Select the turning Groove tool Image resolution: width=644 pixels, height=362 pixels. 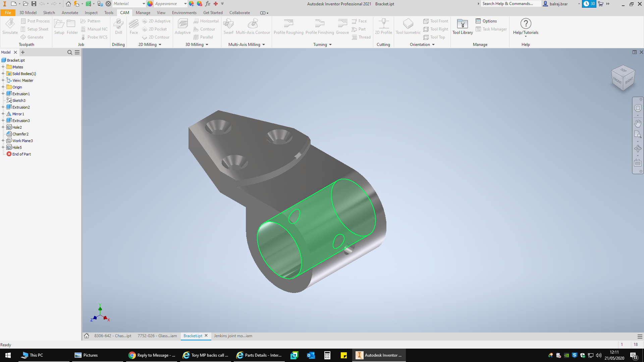pyautogui.click(x=342, y=26)
